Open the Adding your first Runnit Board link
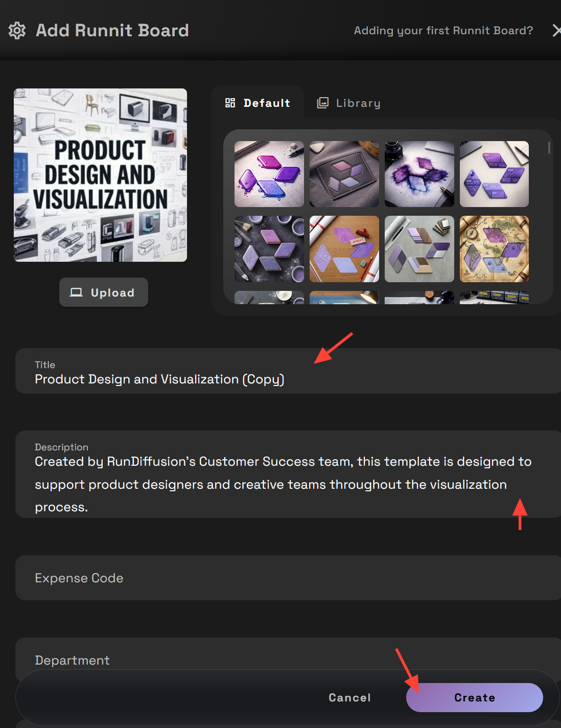The width and height of the screenshot is (561, 728). click(443, 31)
